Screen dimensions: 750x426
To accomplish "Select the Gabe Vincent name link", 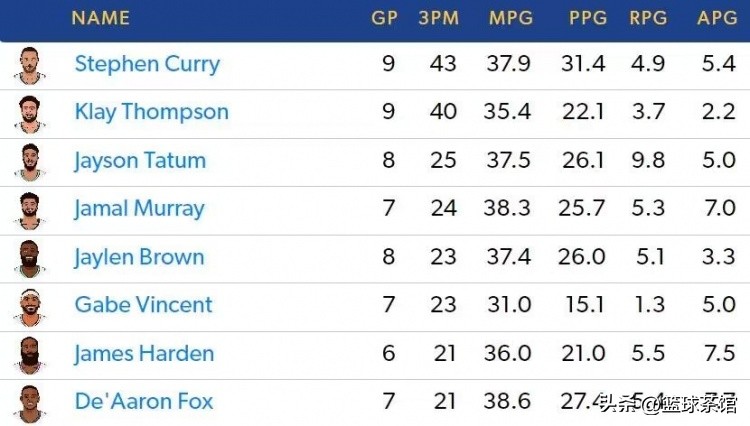I will pos(143,305).
